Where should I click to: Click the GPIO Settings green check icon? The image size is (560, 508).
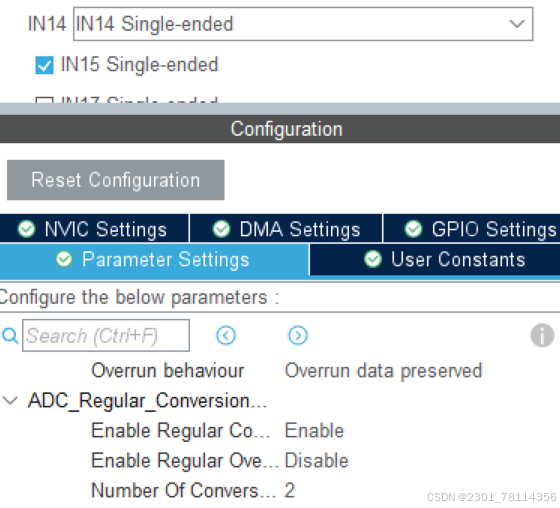coord(414,229)
